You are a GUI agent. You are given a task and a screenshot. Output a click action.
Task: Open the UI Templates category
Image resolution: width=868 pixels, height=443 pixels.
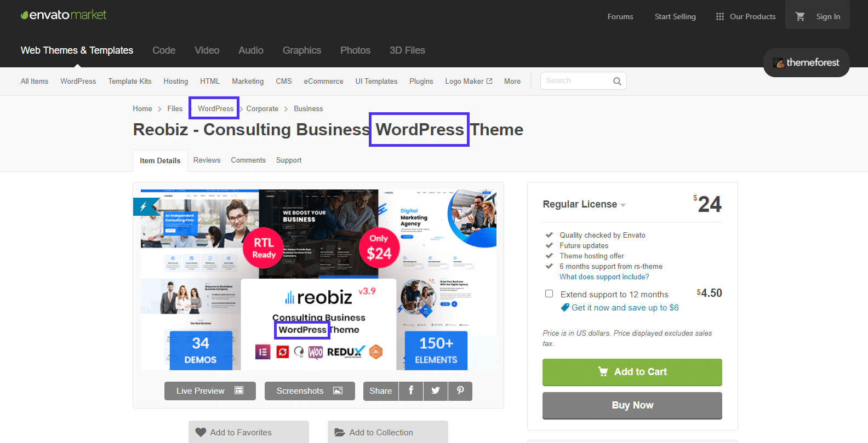(376, 81)
